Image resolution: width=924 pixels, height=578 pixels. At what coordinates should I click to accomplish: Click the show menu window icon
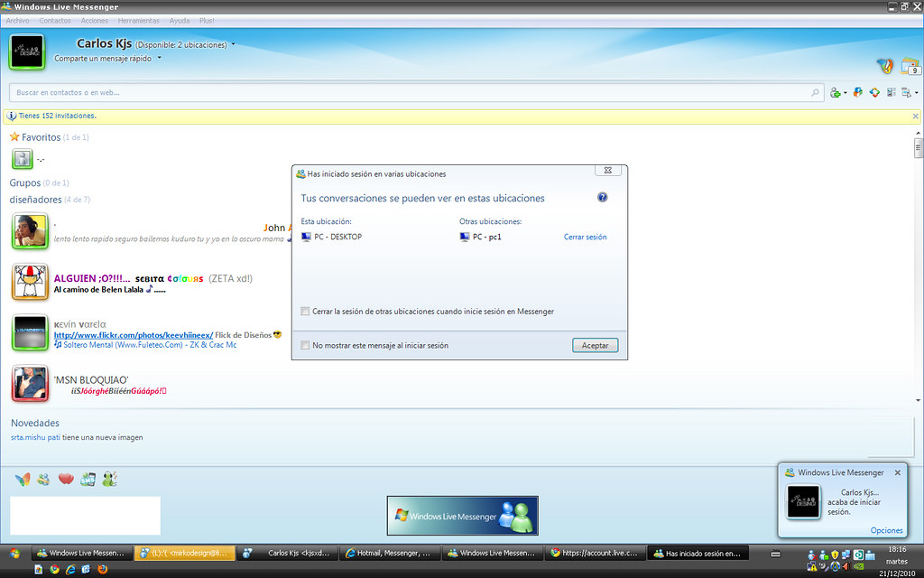(x=906, y=92)
